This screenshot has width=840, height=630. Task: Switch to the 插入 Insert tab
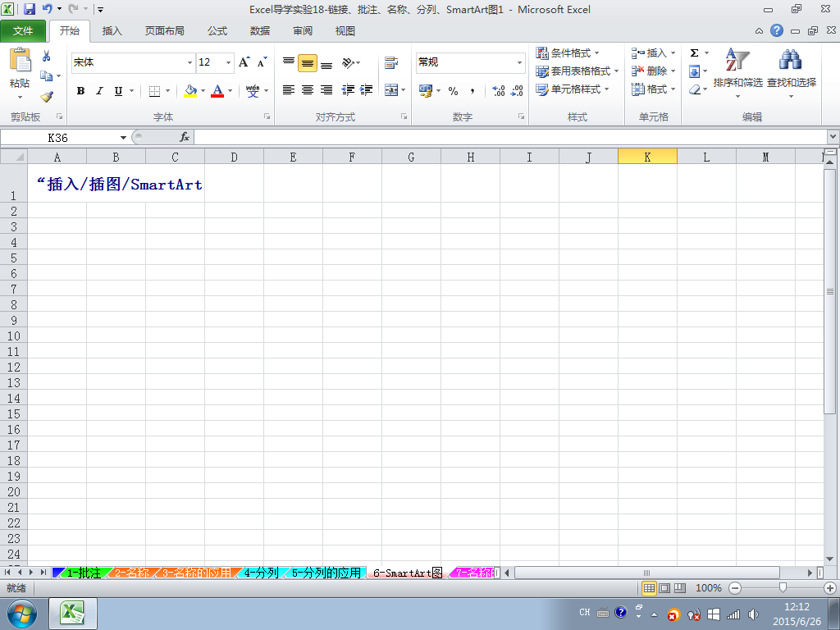[x=112, y=31]
